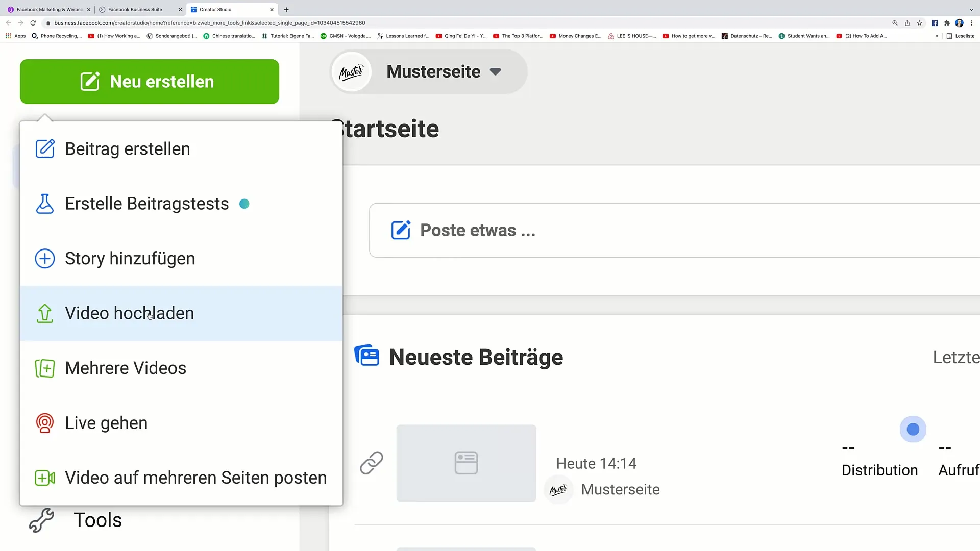Click the browser forward arrow
The height and width of the screenshot is (551, 980).
[20, 23]
